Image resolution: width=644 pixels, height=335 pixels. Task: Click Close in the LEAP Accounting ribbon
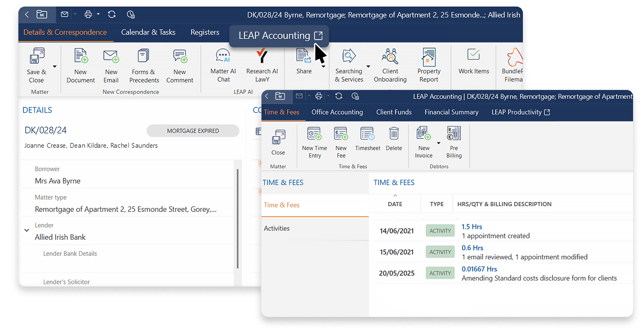pos(278,142)
